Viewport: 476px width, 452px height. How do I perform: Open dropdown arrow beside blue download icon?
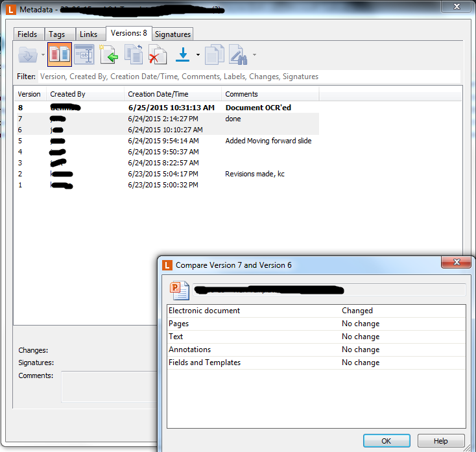coord(198,55)
